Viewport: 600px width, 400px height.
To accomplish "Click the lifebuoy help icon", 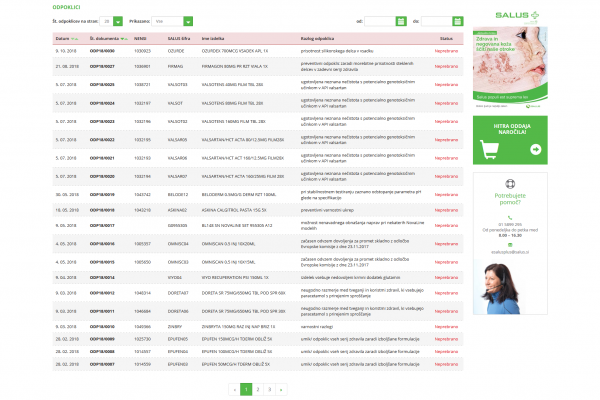I will (x=510, y=184).
